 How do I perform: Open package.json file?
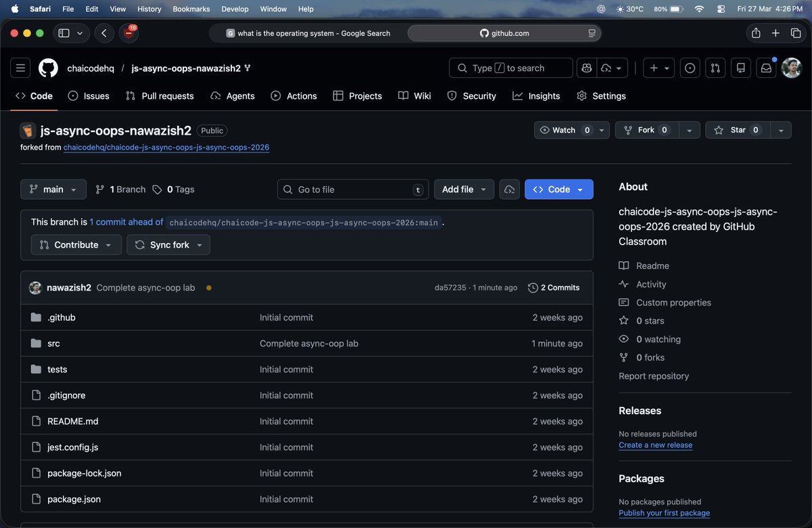[74, 499]
